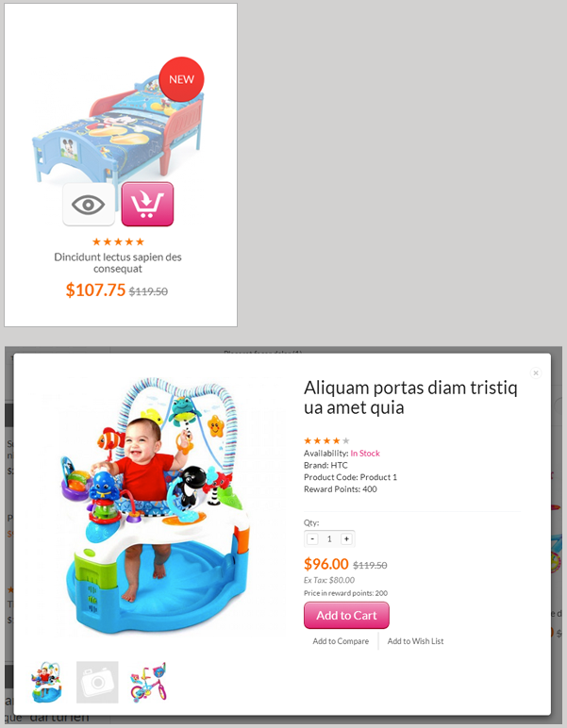Click the pink add-to-cart icon button
The image size is (567, 728).
tap(147, 205)
